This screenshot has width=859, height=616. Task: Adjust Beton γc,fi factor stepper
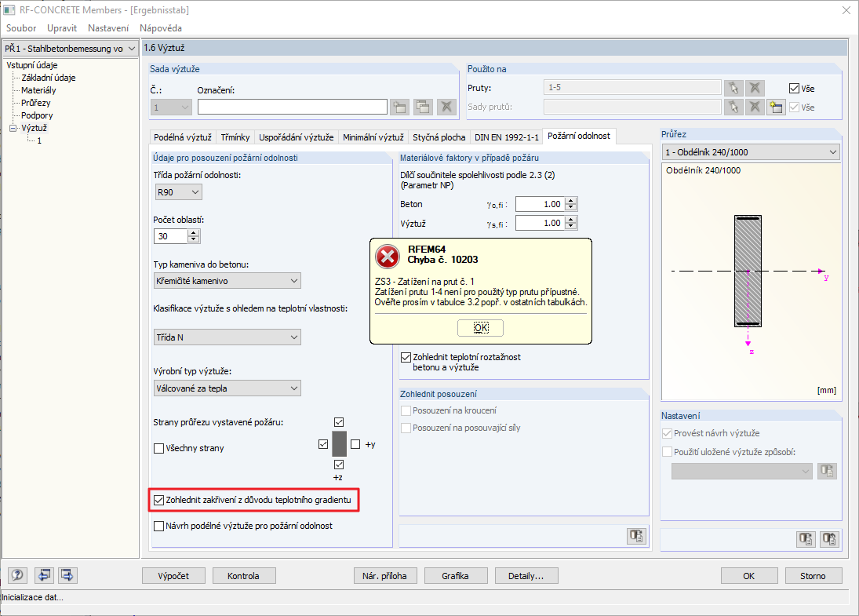pos(571,204)
